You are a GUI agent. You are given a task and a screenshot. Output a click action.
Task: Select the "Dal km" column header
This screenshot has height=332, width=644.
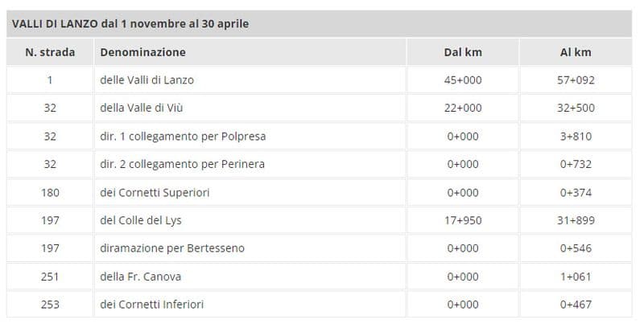(463, 52)
